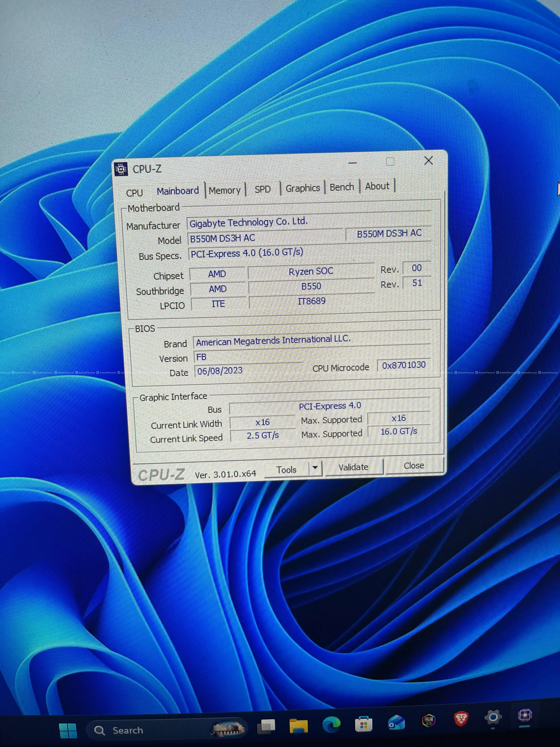Viewport: 560px width, 747px height.
Task: Open Microsoft Store from the taskbar
Action: point(364,724)
